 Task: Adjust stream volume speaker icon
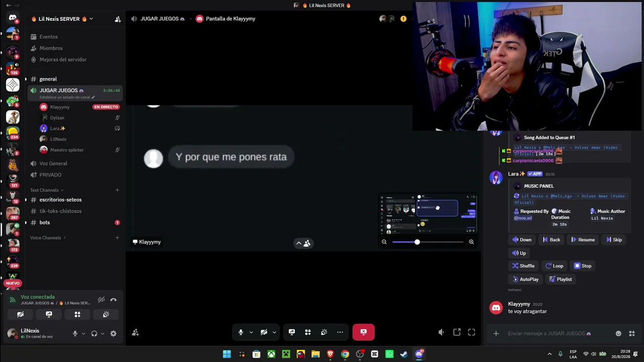click(x=441, y=332)
